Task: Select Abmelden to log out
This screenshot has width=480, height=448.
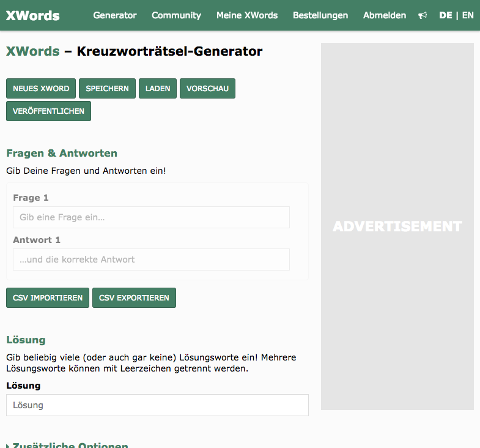Action: (x=385, y=15)
